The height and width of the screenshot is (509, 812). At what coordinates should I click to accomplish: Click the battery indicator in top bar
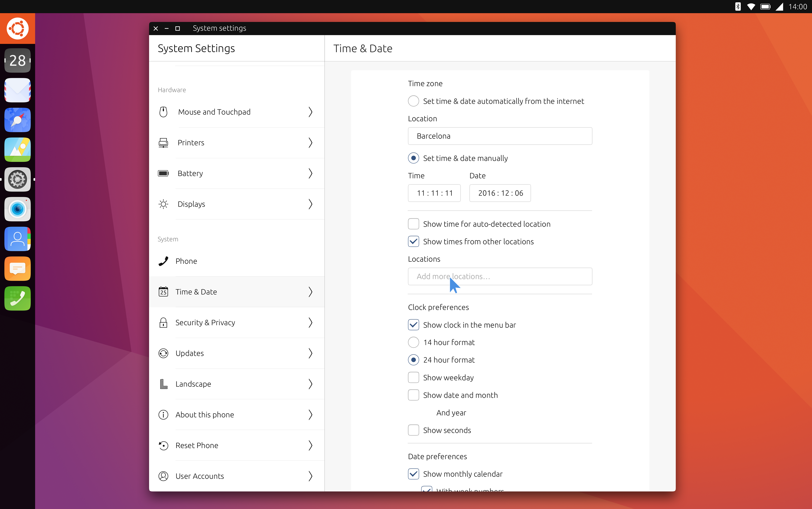[x=765, y=7]
